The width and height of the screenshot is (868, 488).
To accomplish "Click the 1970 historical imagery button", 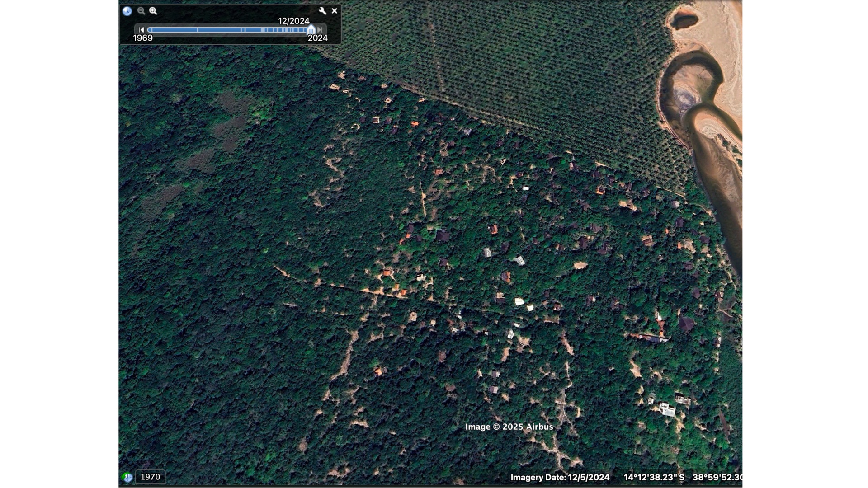I will pos(151,477).
